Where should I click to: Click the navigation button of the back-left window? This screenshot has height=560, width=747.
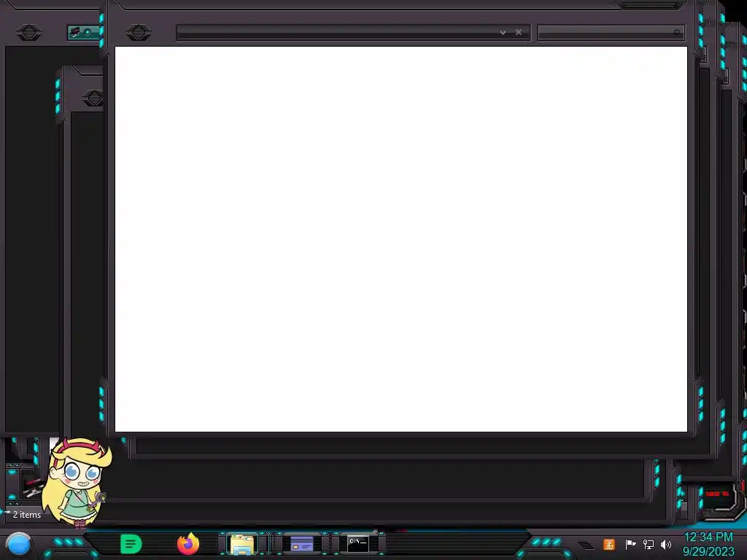[x=29, y=33]
